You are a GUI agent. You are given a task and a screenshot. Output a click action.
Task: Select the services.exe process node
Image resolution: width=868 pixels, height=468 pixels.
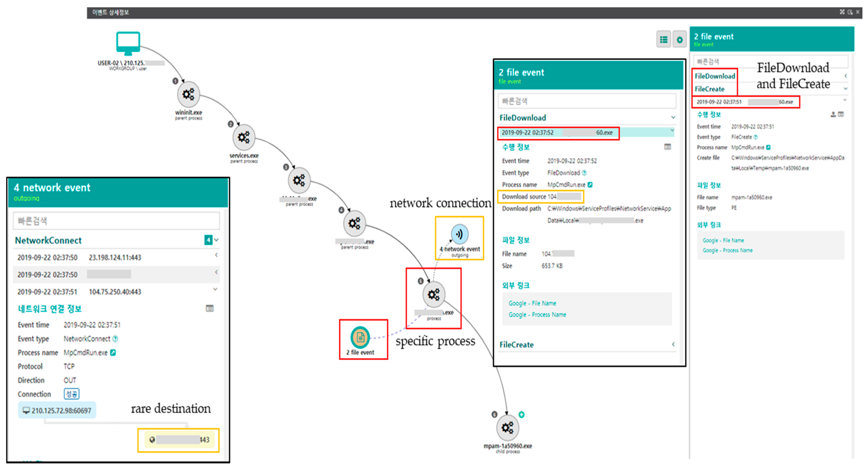pyautogui.click(x=244, y=137)
